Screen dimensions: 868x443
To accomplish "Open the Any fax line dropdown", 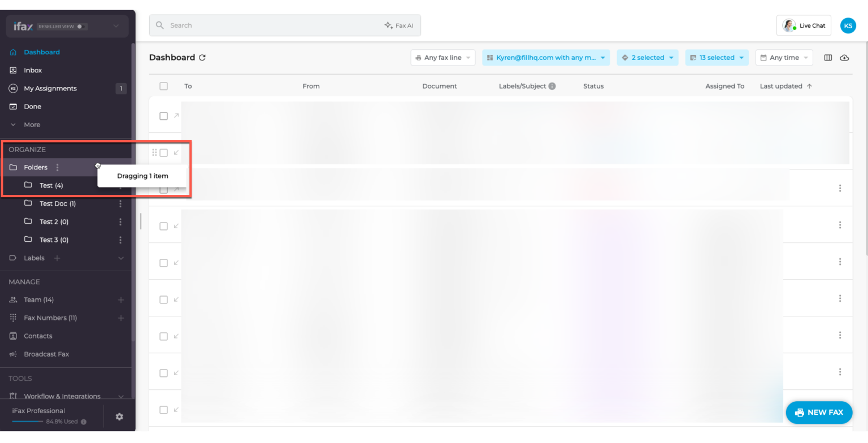I will [x=442, y=58].
